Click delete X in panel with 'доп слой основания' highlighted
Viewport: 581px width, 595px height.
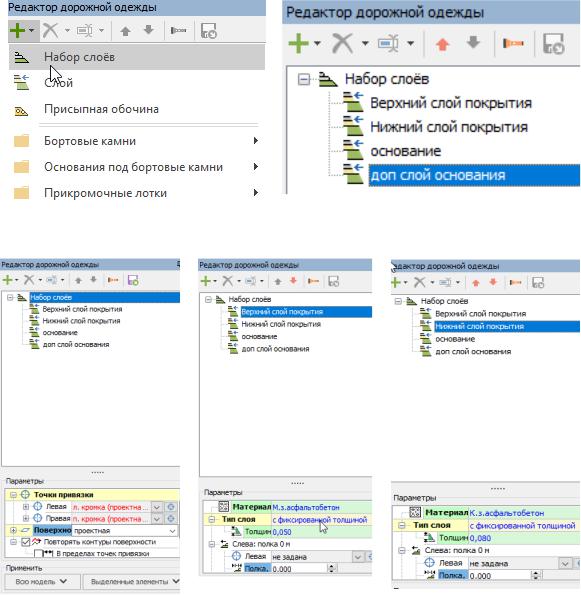[x=342, y=43]
